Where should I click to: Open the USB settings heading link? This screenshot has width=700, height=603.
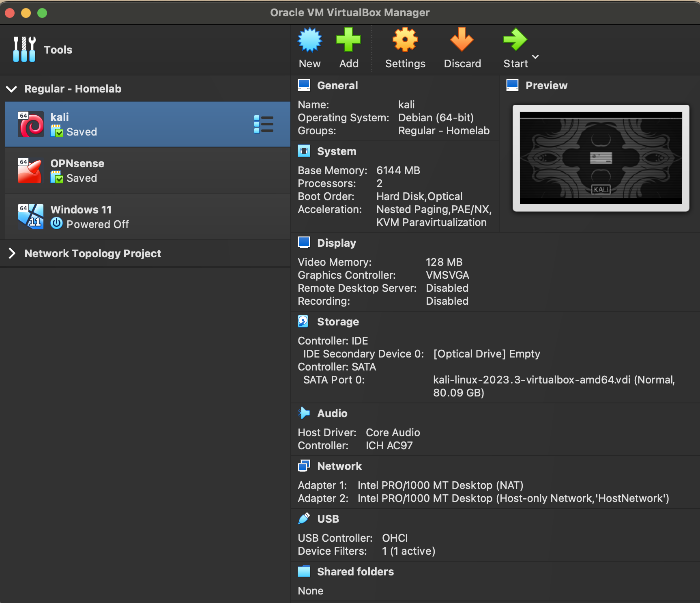[x=328, y=519]
